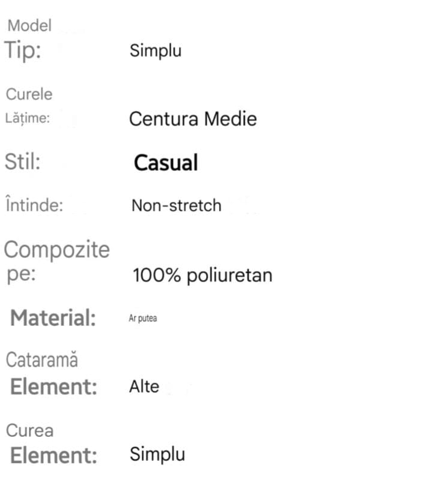The height and width of the screenshot is (483, 448).
Task: Click the small "Ar putea" text
Action: point(142,319)
